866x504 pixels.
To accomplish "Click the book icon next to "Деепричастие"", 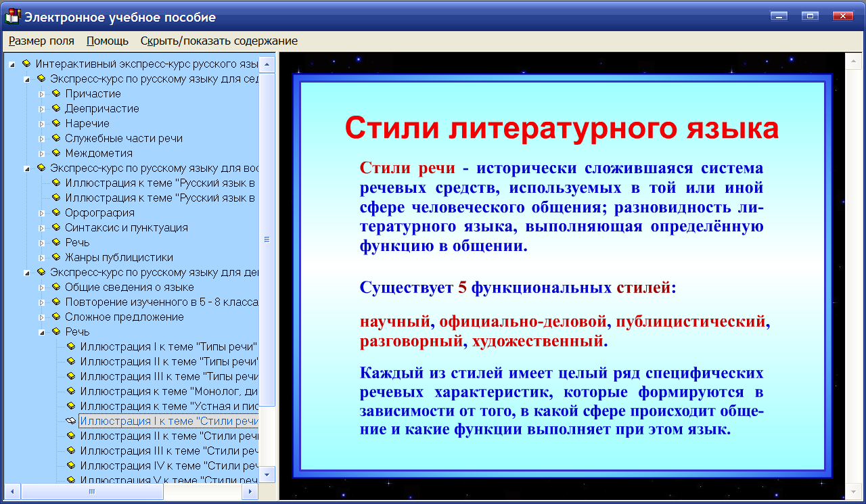I will click(x=57, y=108).
